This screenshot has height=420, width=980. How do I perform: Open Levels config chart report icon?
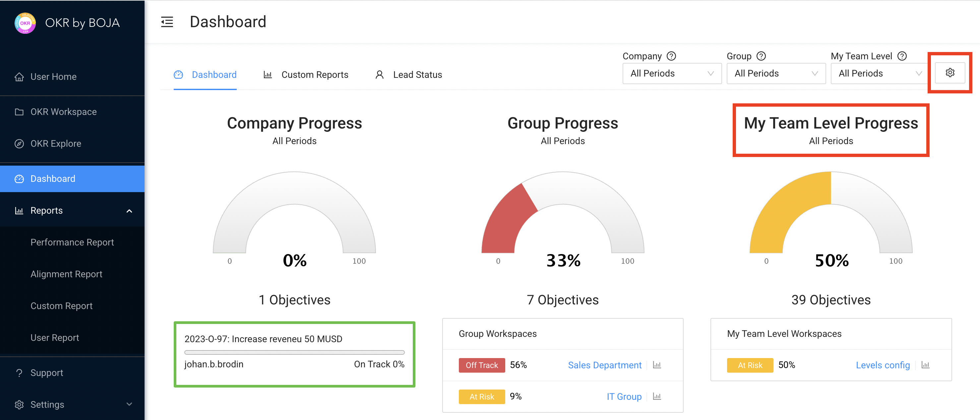click(x=925, y=365)
